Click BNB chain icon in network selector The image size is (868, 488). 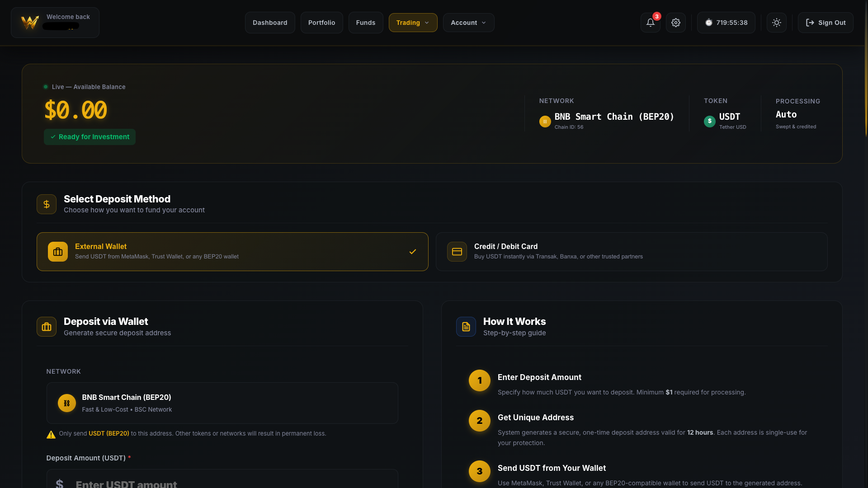point(66,403)
